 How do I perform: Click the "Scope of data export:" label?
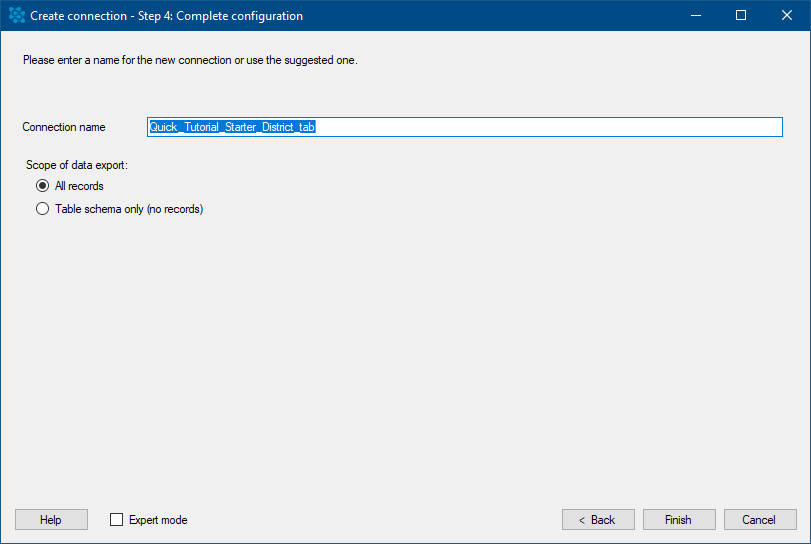coord(77,165)
